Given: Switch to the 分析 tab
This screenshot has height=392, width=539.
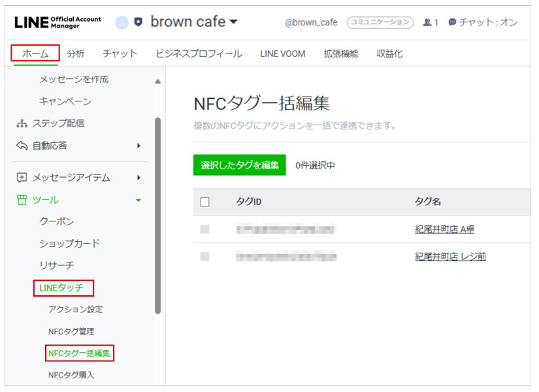Looking at the screenshot, I should point(76,54).
